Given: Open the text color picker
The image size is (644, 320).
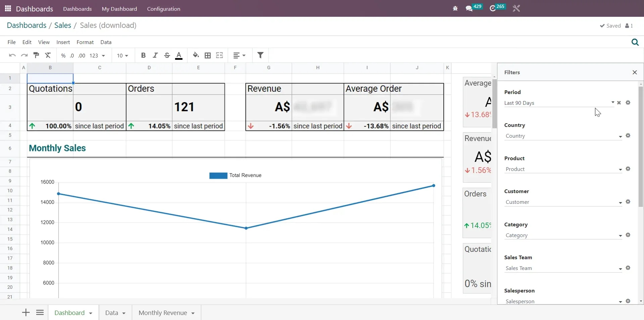Looking at the screenshot, I should pyautogui.click(x=179, y=55).
